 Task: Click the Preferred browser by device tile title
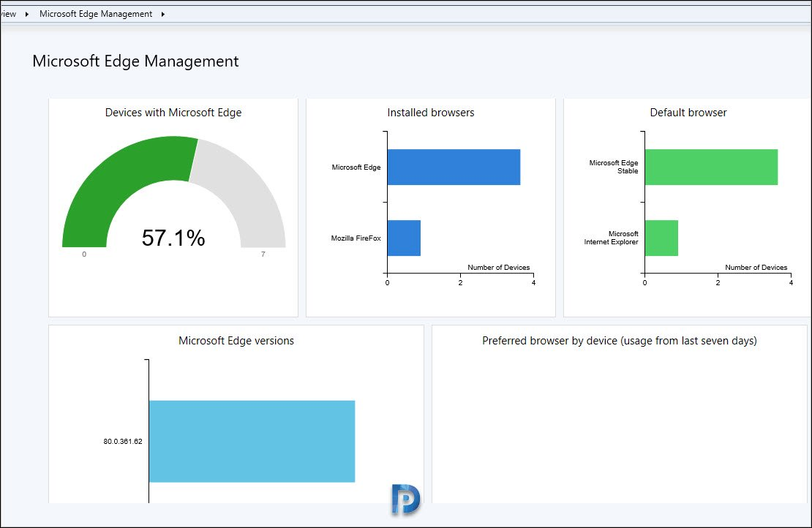pyautogui.click(x=620, y=341)
